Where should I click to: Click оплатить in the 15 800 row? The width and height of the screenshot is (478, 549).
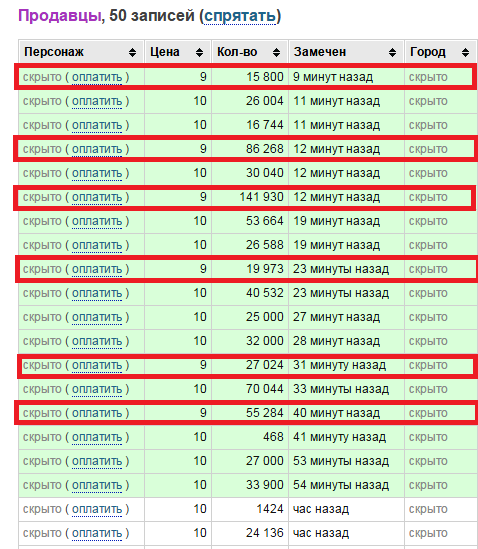[97, 77]
